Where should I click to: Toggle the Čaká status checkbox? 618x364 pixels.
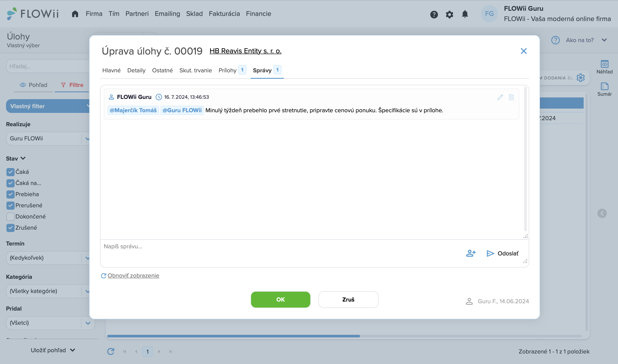click(x=10, y=172)
